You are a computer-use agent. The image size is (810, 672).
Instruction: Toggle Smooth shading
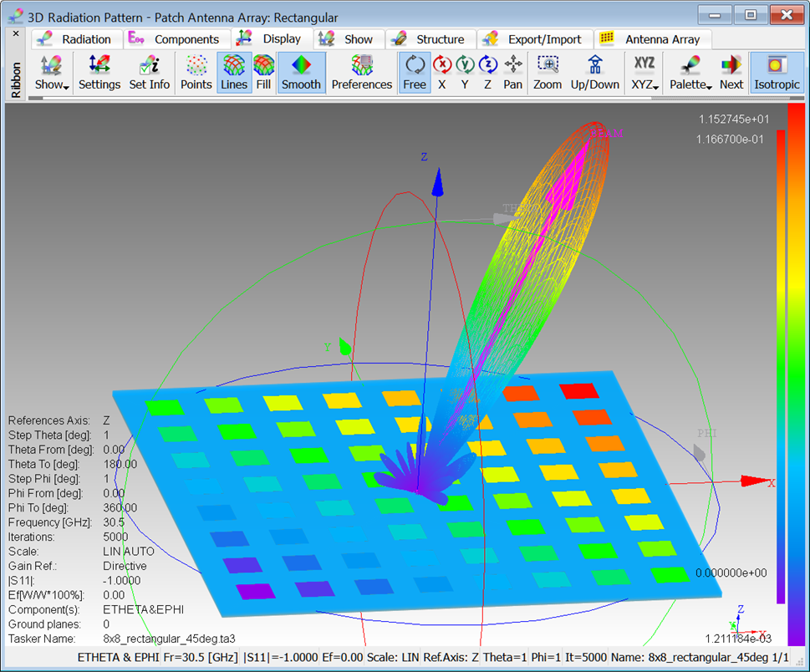pos(301,73)
